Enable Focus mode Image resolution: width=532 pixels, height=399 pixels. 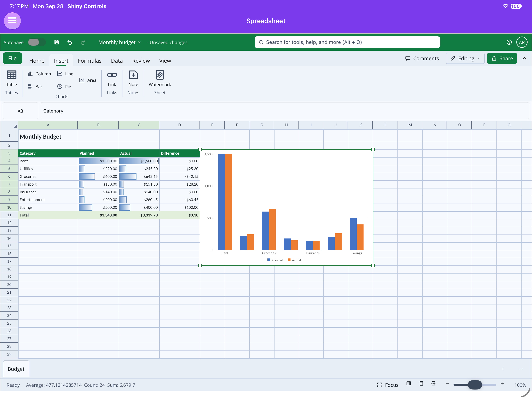click(388, 385)
